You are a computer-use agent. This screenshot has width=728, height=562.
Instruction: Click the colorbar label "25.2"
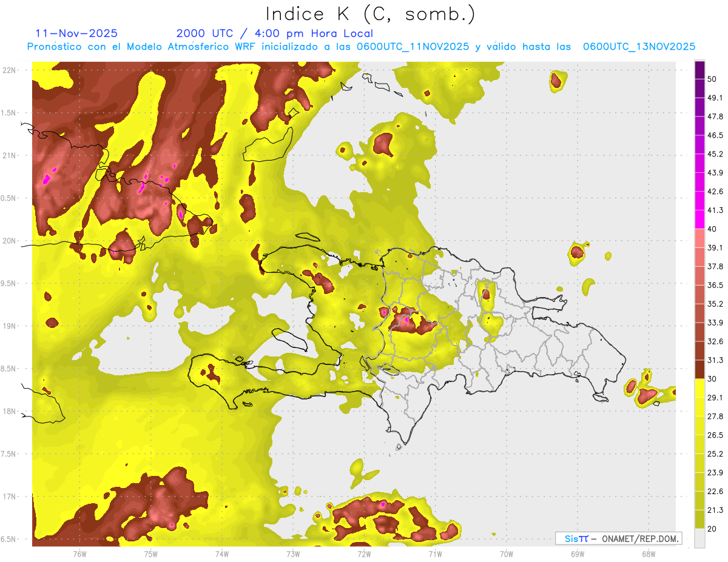coord(715,453)
